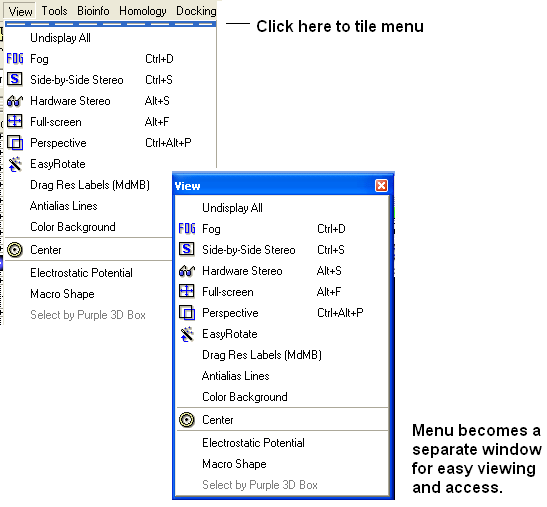Image resolution: width=547 pixels, height=507 pixels.
Task: Click the FOG icon in the dropdown menu
Action: click(15, 59)
